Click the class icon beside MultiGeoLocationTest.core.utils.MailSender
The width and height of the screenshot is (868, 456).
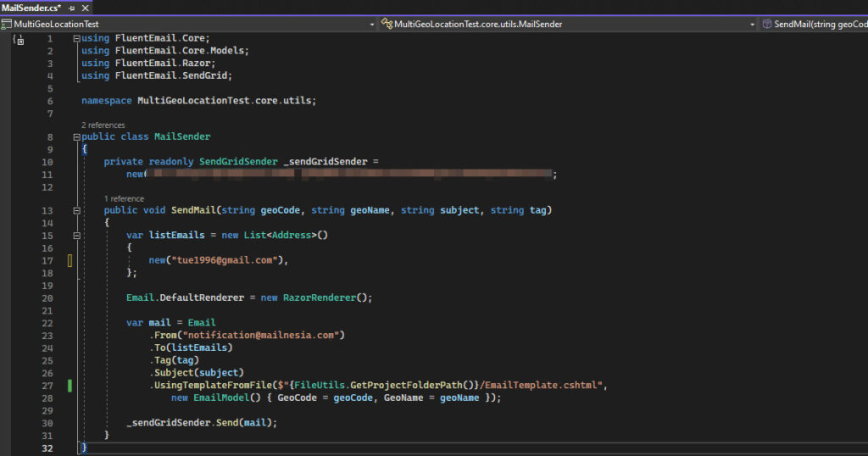coord(387,25)
